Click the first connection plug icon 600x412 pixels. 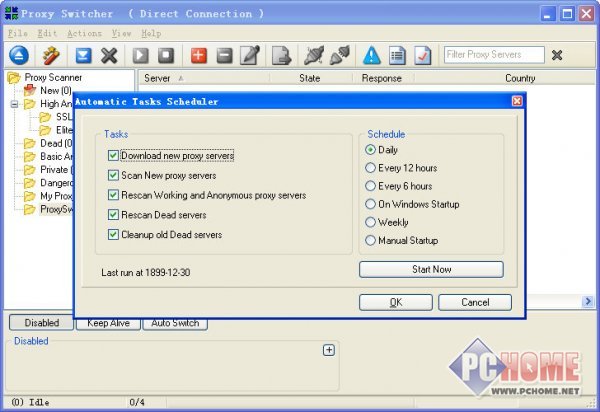coord(314,55)
